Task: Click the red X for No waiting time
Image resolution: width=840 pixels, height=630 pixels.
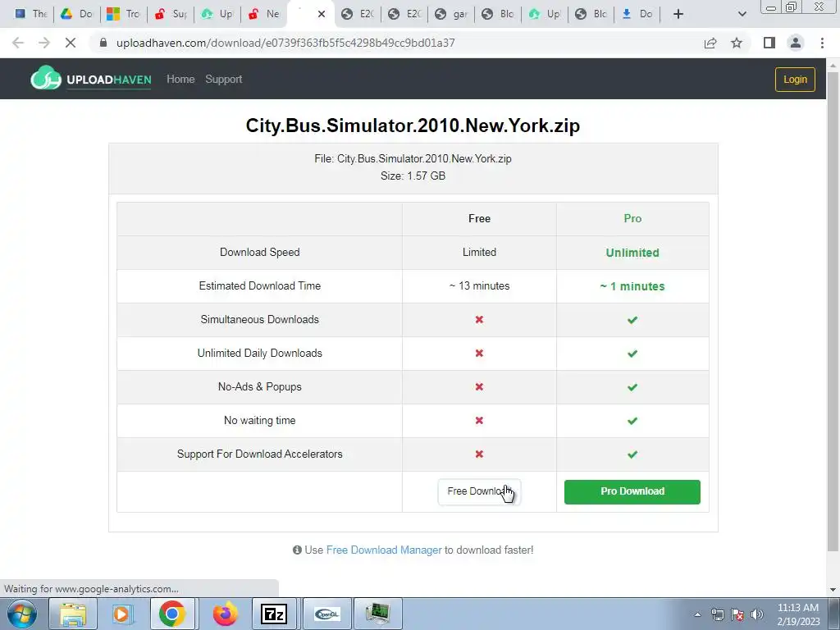Action: [x=479, y=421]
